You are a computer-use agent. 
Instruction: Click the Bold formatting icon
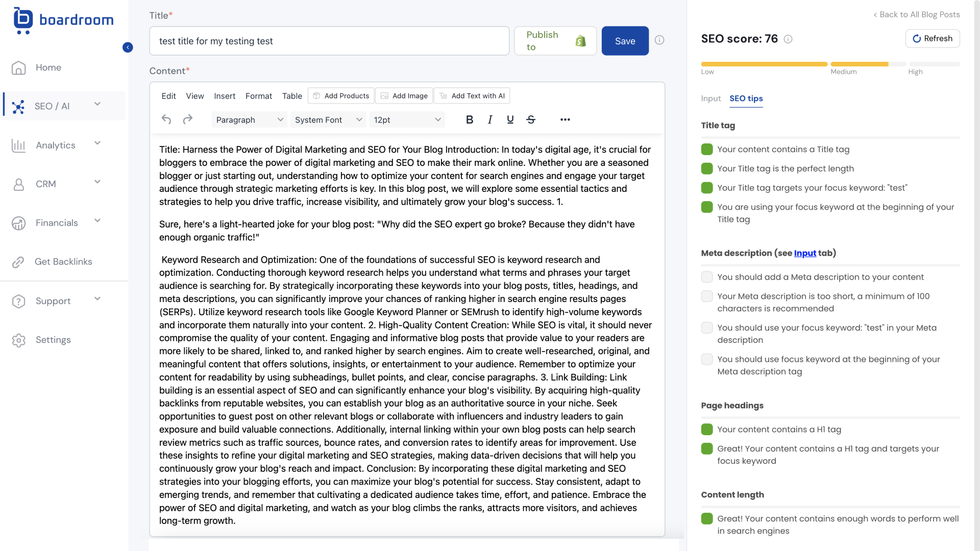click(x=469, y=120)
